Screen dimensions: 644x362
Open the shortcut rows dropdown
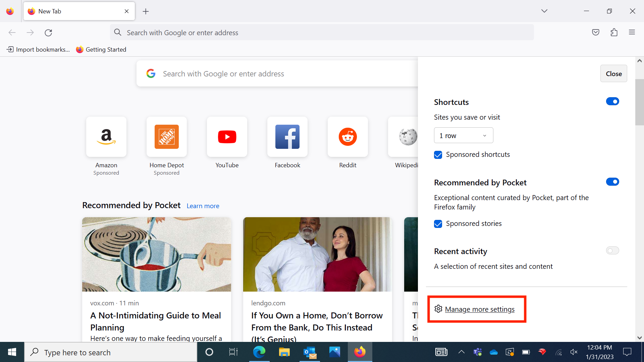(x=463, y=135)
